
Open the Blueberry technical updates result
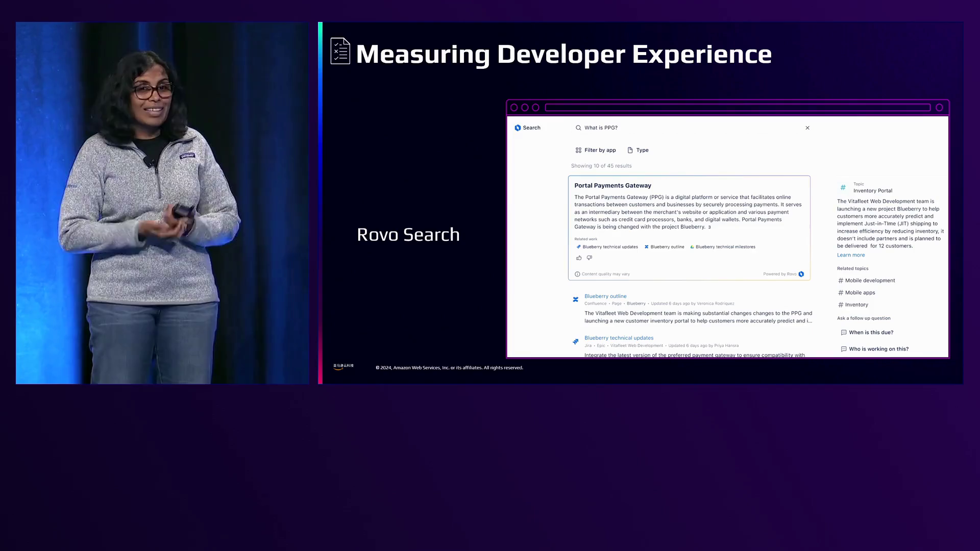click(619, 338)
